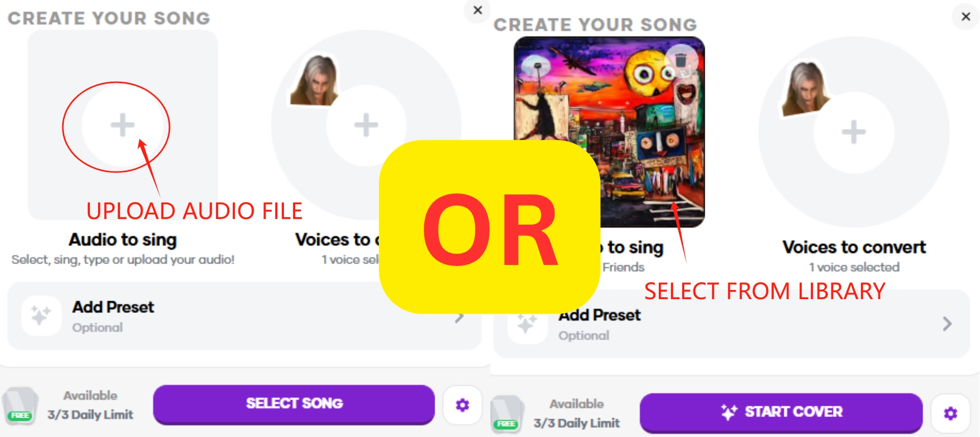Click sparkle preset icon in left panel
The image size is (980, 437).
point(41,315)
